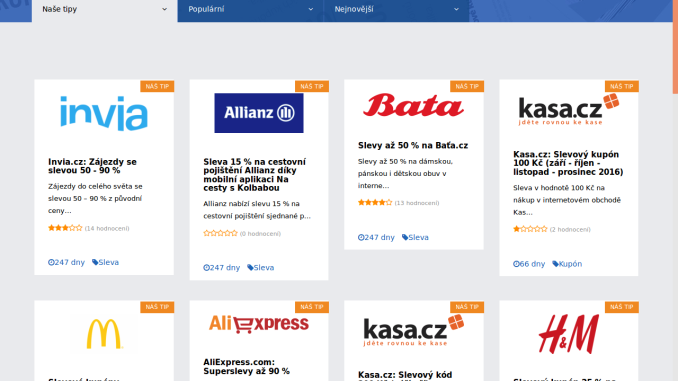Click the tag icon on the Invia card
This screenshot has width=678, height=381.
pos(95,262)
